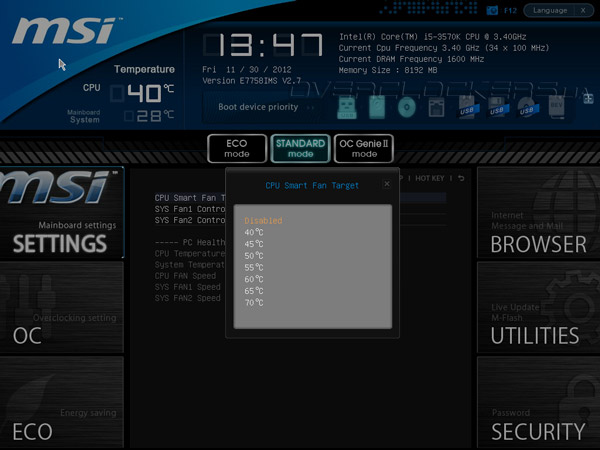Click the System 28℃ temperature readout
Viewport: 600px width, 450px height.
pyautogui.click(x=149, y=116)
